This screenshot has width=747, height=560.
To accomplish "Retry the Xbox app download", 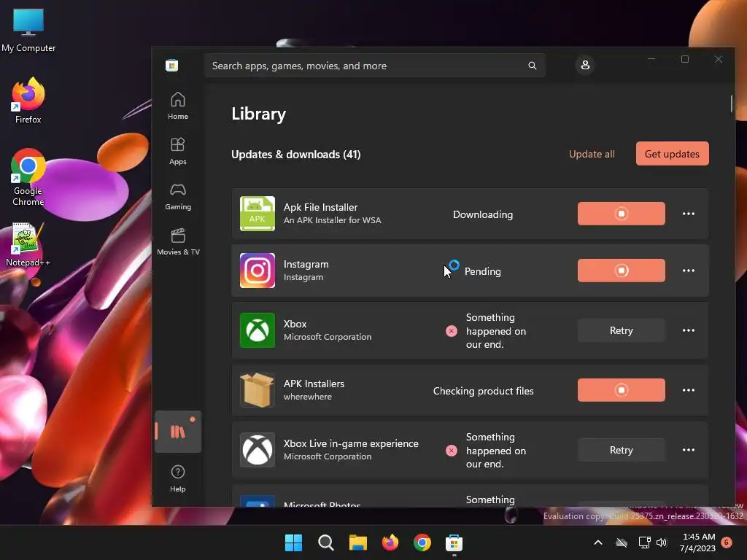I will tap(621, 330).
